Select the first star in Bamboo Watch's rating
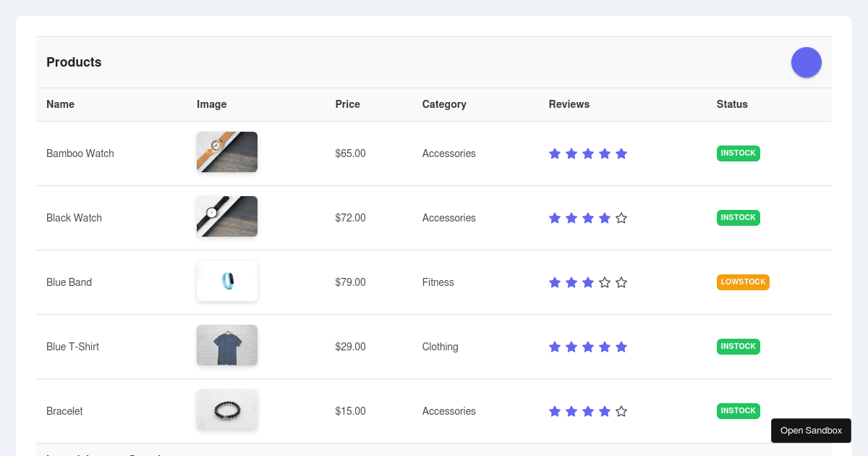 555,153
